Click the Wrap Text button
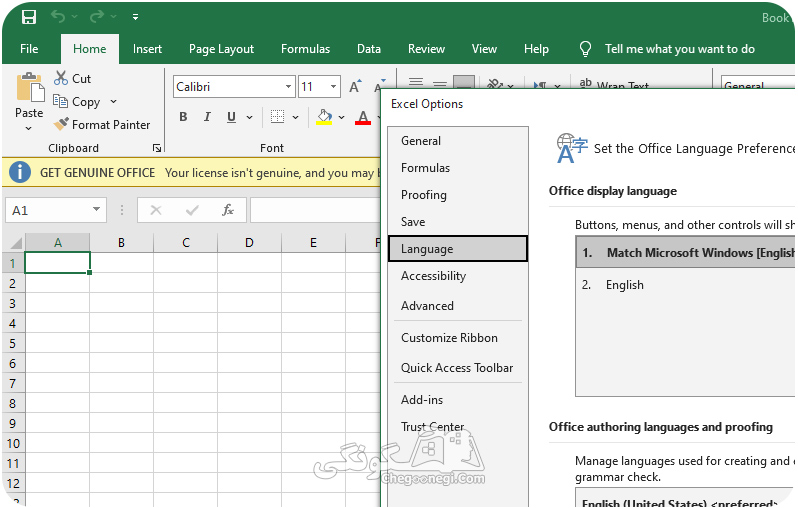The height and width of the screenshot is (508, 798). 614,83
